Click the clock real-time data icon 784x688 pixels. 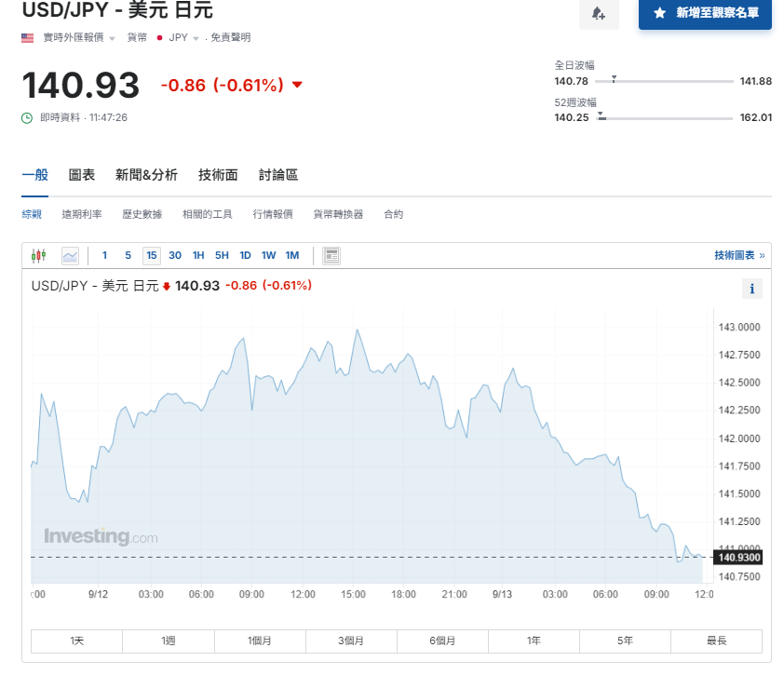click(27, 118)
